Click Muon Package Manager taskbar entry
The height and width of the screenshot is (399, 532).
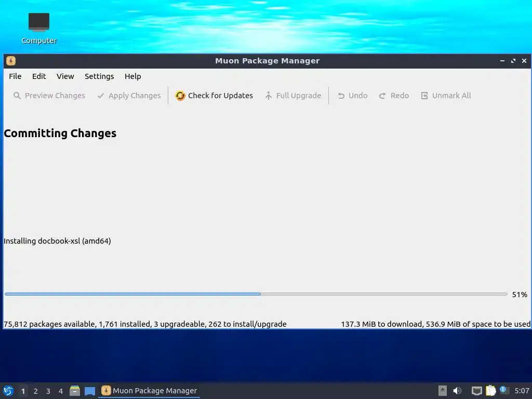[x=149, y=391]
